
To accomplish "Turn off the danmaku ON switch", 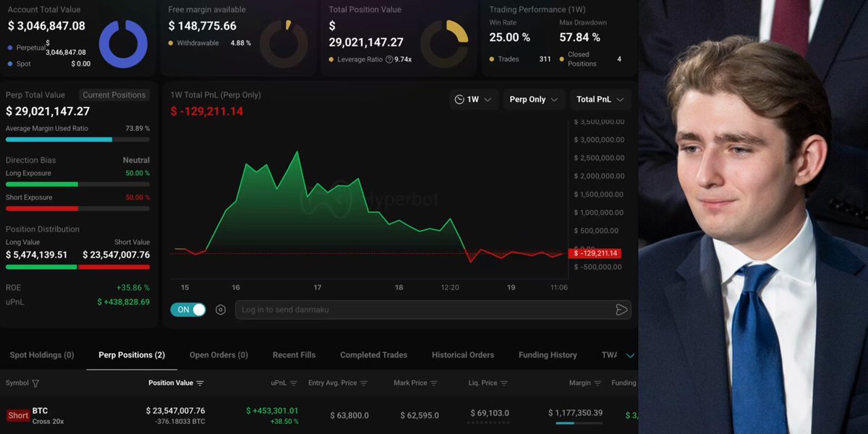I will point(188,310).
